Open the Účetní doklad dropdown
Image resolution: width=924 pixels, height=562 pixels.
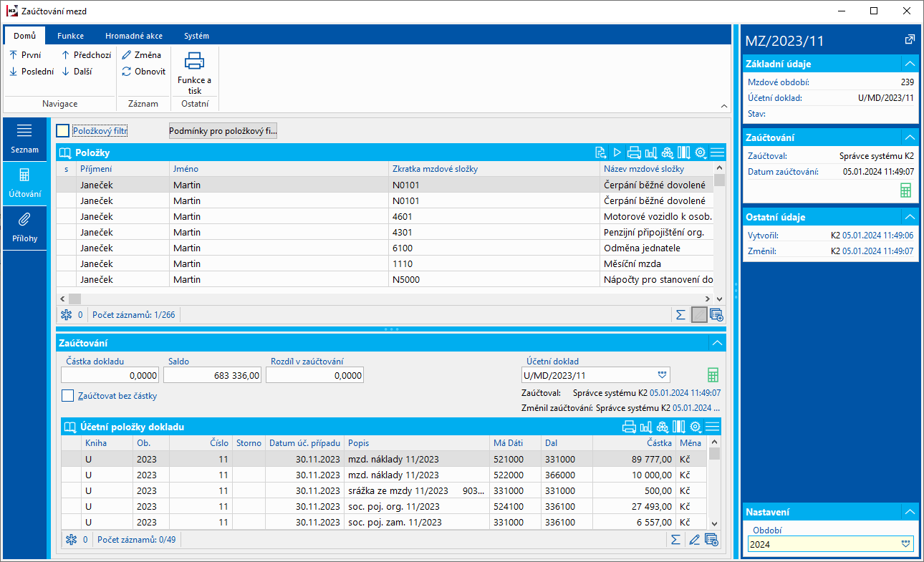[x=662, y=374]
